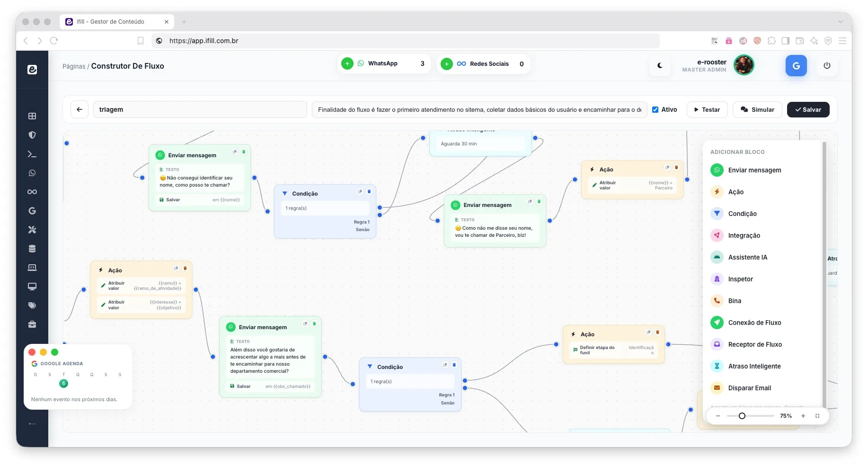868x467 pixels.
Task: Zoom in canvas with plus button
Action: (803, 416)
